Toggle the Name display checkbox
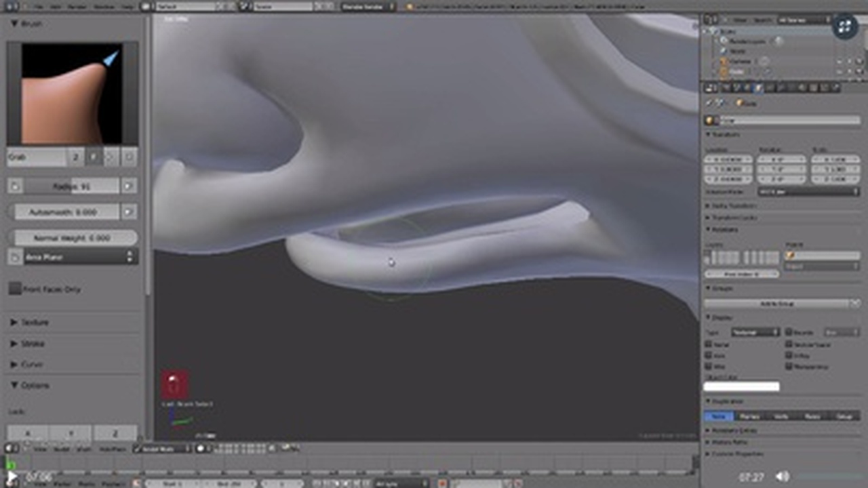The height and width of the screenshot is (488, 868). (x=709, y=344)
